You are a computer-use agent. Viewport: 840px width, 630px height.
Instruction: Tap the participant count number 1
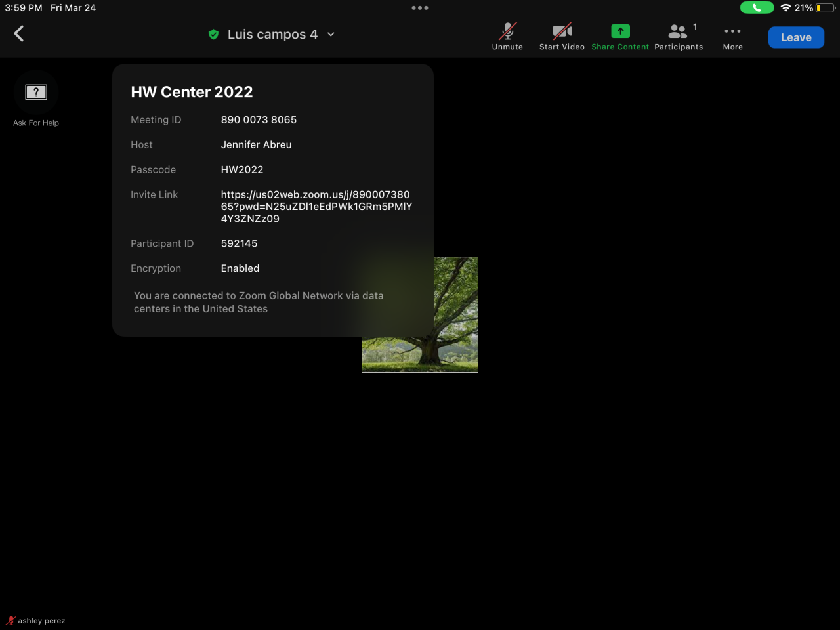(x=695, y=27)
